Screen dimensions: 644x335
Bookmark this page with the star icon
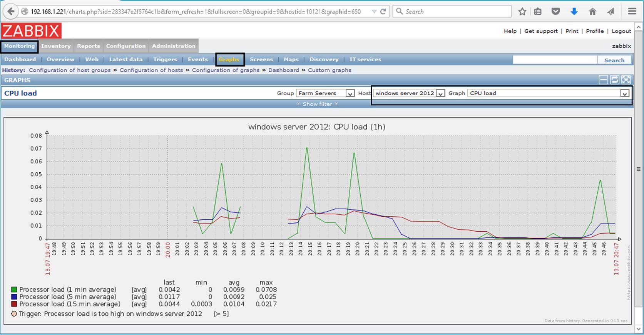(x=522, y=12)
